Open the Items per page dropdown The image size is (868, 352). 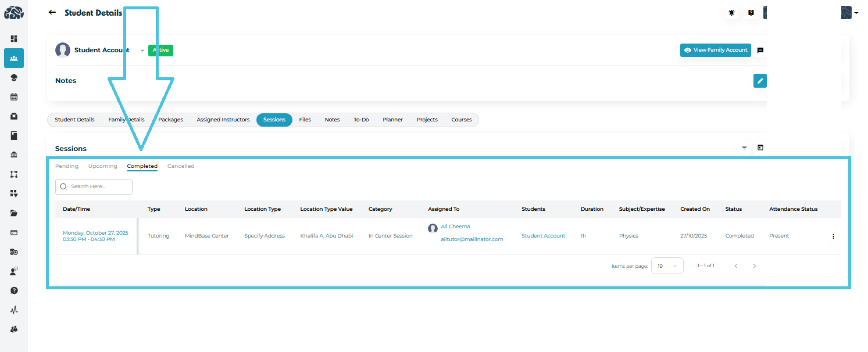click(667, 266)
